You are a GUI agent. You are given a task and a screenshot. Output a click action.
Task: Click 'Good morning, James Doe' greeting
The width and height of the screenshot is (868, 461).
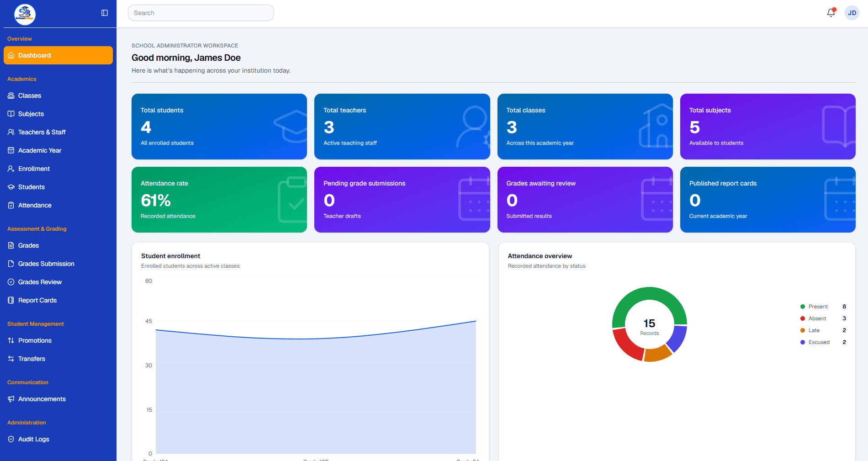186,58
